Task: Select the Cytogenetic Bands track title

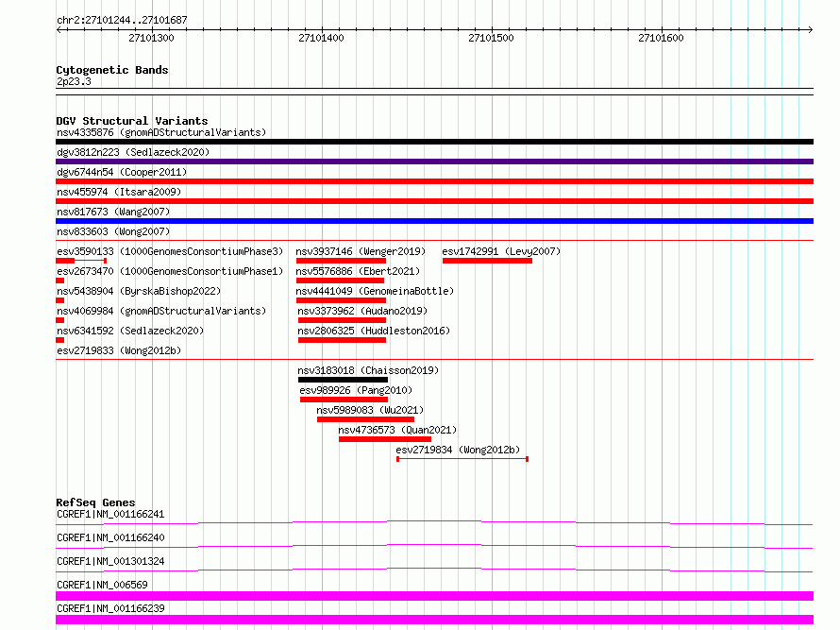Action: click(112, 70)
